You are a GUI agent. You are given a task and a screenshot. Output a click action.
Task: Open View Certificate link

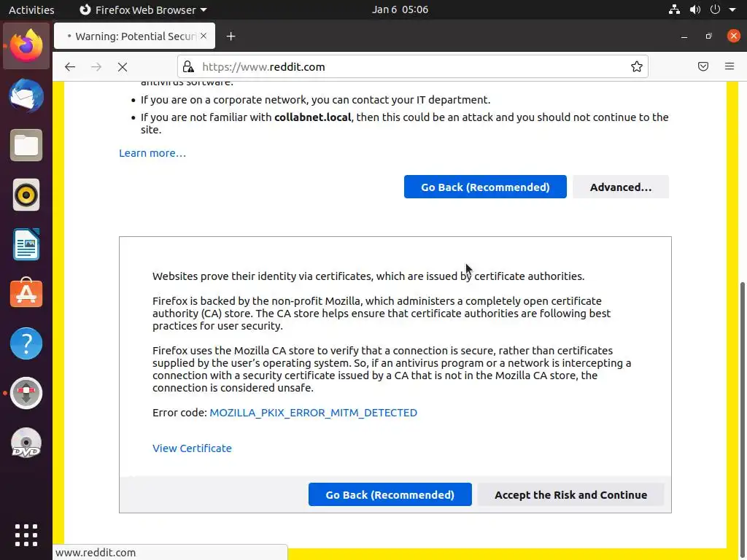point(192,448)
